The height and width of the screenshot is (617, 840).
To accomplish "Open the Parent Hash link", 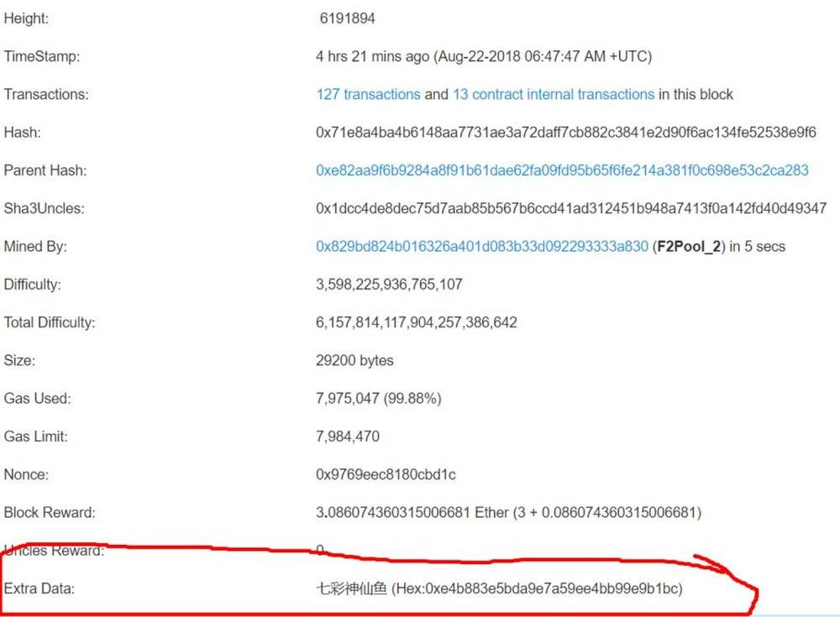I will coord(562,170).
